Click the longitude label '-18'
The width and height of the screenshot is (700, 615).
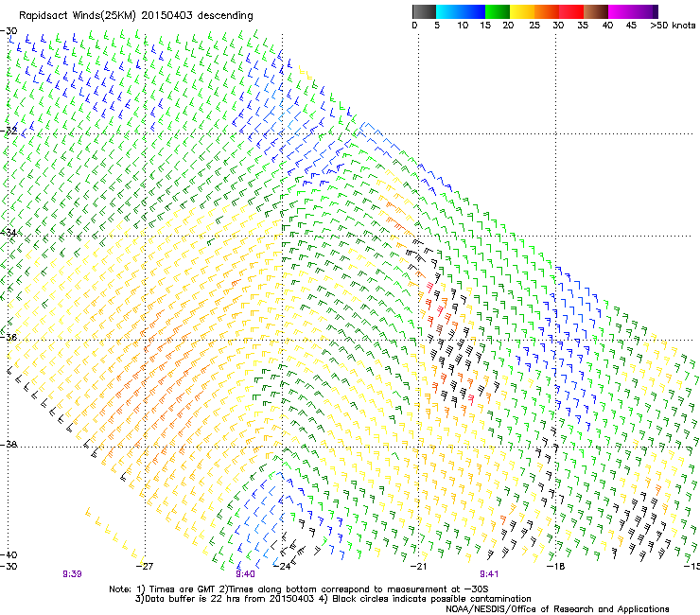pyautogui.click(x=556, y=567)
